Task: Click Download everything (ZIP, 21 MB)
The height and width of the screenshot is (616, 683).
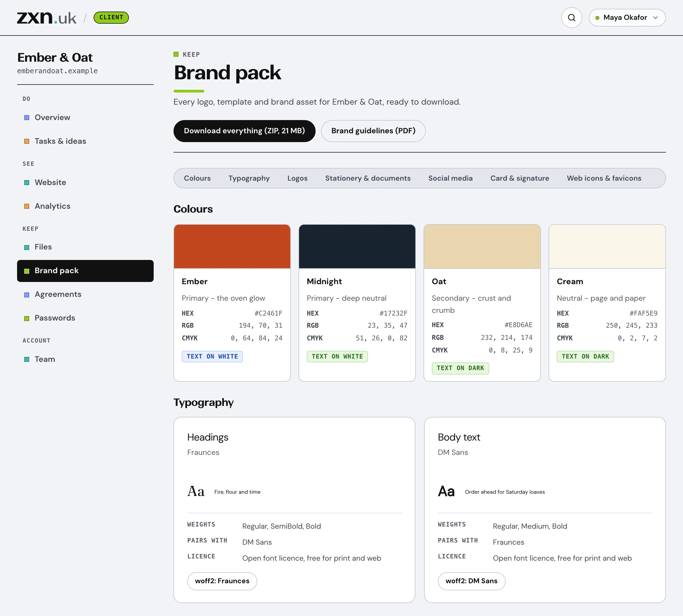Action: click(244, 131)
